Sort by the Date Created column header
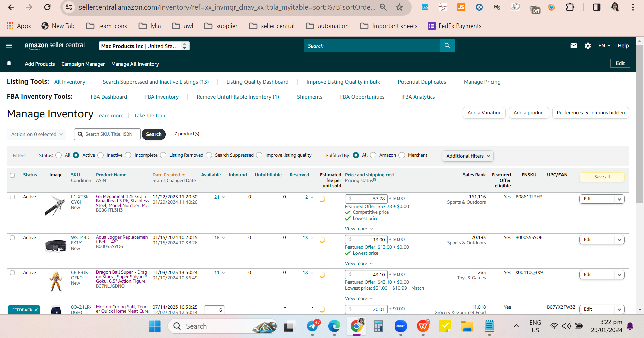The width and height of the screenshot is (644, 338). (169, 175)
